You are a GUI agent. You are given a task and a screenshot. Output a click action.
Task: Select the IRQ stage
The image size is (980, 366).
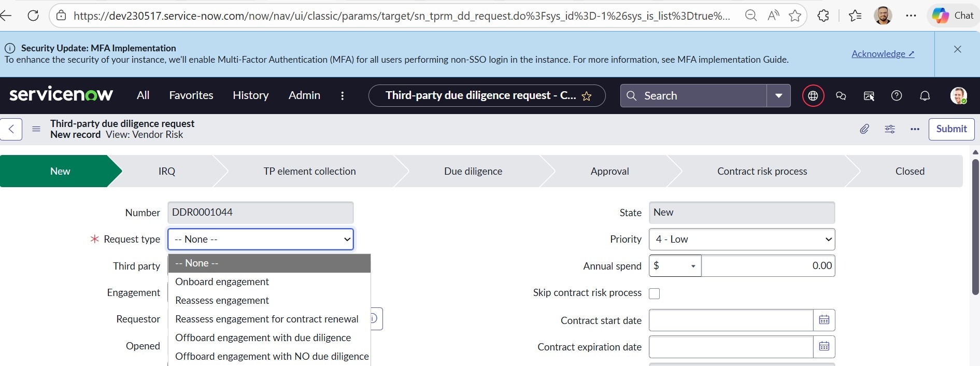pos(167,171)
